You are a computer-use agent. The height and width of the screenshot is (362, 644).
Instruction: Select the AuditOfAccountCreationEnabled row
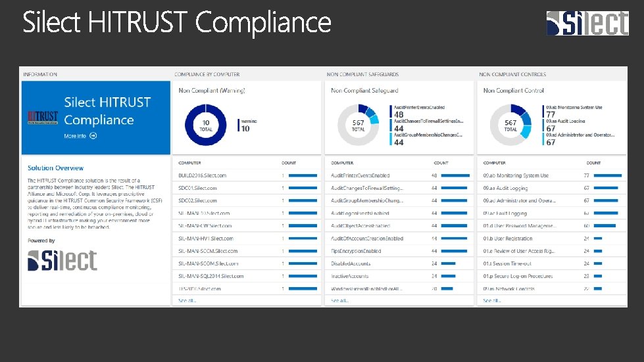(x=399, y=238)
